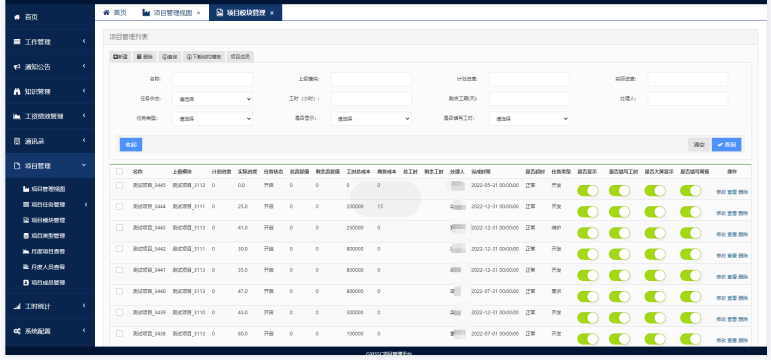Click the 上级模块 input field
771x360 pixels.
click(371, 79)
